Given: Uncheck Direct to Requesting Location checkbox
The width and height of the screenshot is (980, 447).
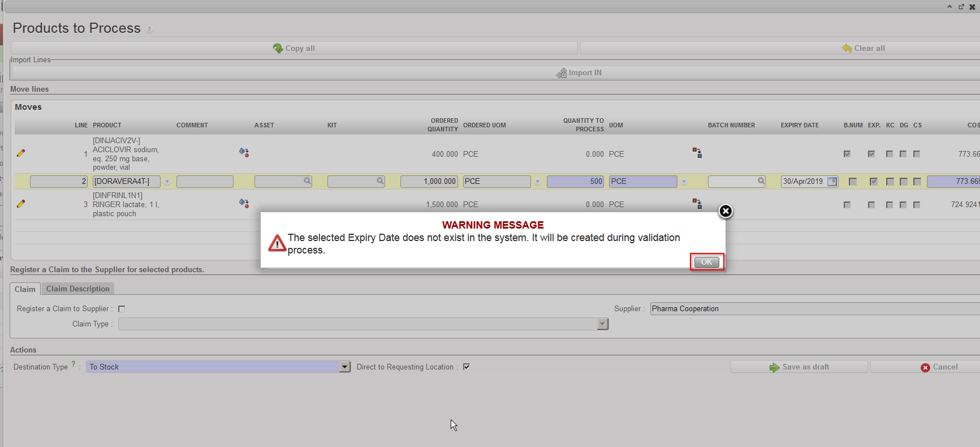Looking at the screenshot, I should click(467, 367).
